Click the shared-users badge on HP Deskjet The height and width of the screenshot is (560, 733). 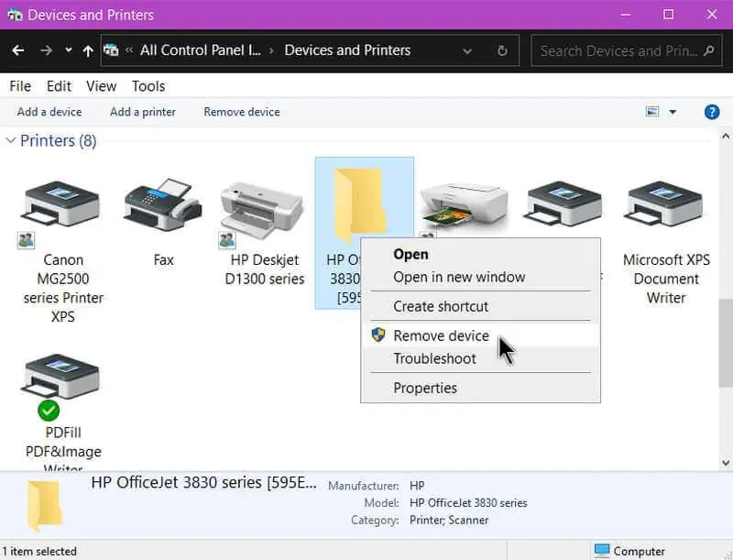click(227, 240)
